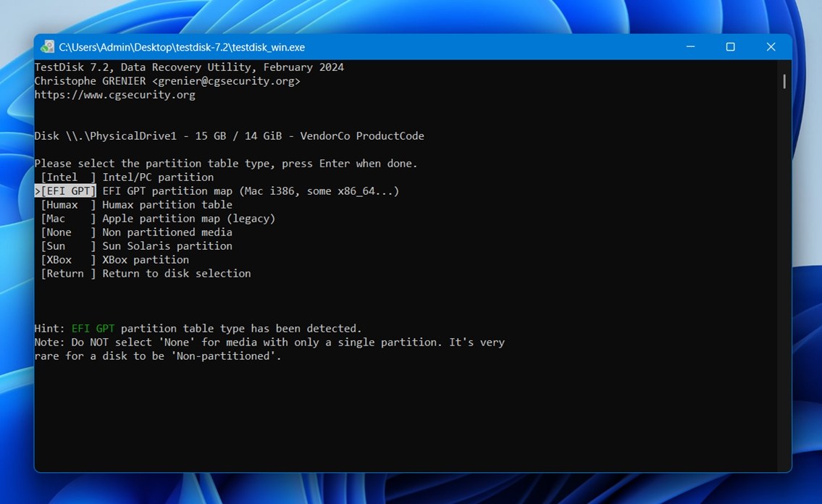Click the 'Intel/PC partition' description
822x504 pixels.
click(158, 177)
